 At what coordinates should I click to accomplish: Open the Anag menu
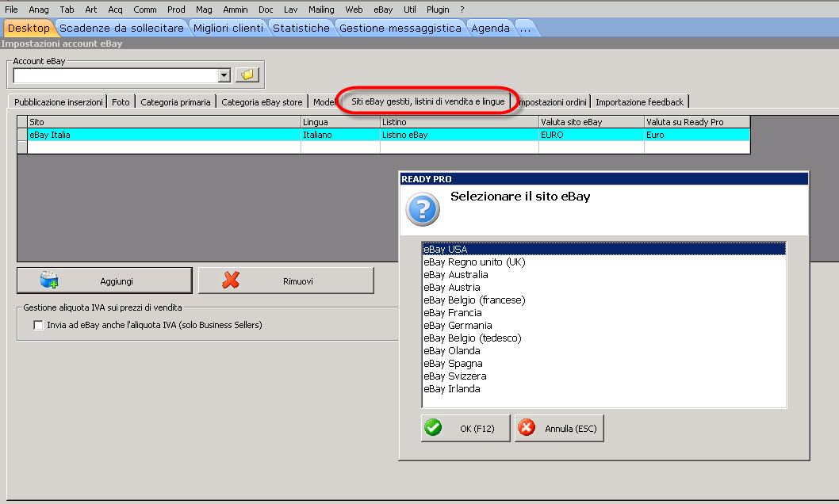(x=39, y=10)
